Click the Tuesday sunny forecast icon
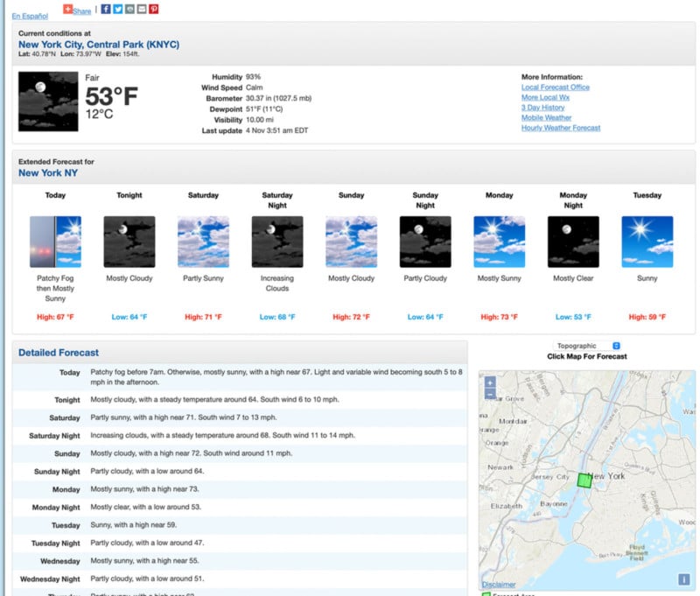700x596 pixels. 647,242
